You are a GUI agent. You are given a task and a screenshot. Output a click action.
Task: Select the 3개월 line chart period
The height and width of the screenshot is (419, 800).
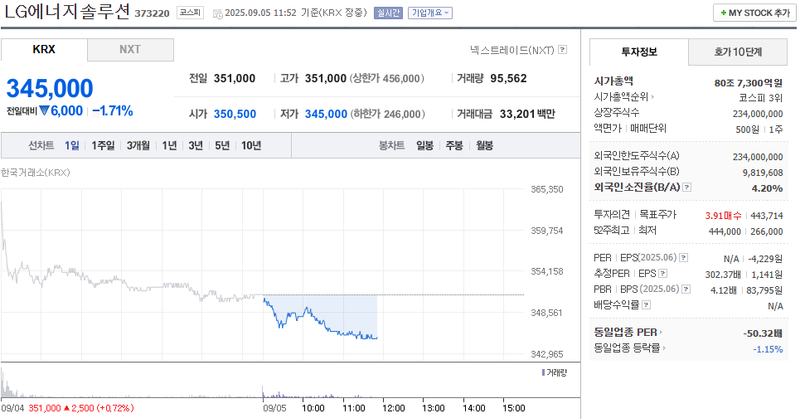pos(138,145)
